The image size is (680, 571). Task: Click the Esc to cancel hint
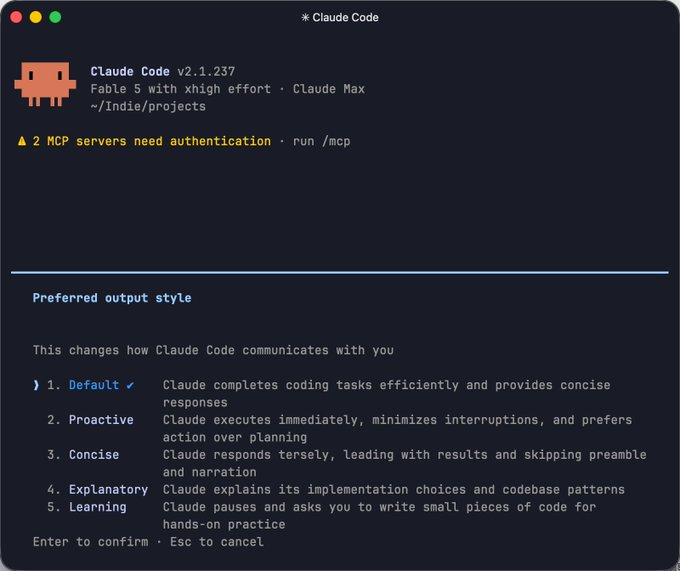tap(217, 542)
